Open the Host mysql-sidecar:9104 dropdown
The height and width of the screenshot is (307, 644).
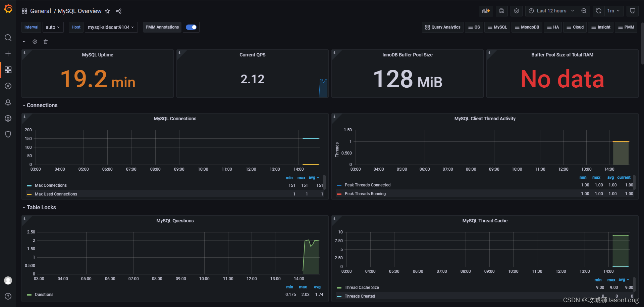point(111,27)
